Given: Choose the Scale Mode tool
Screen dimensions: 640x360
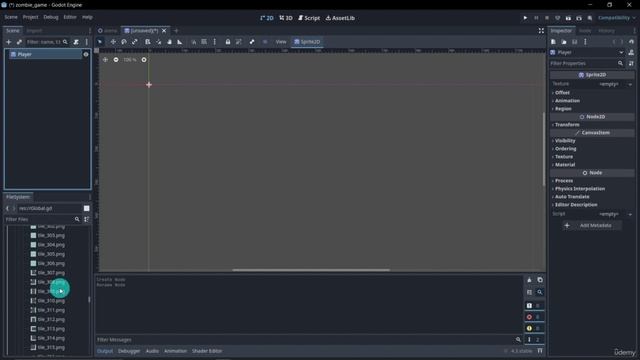Looking at the screenshot, I should pos(135,42).
